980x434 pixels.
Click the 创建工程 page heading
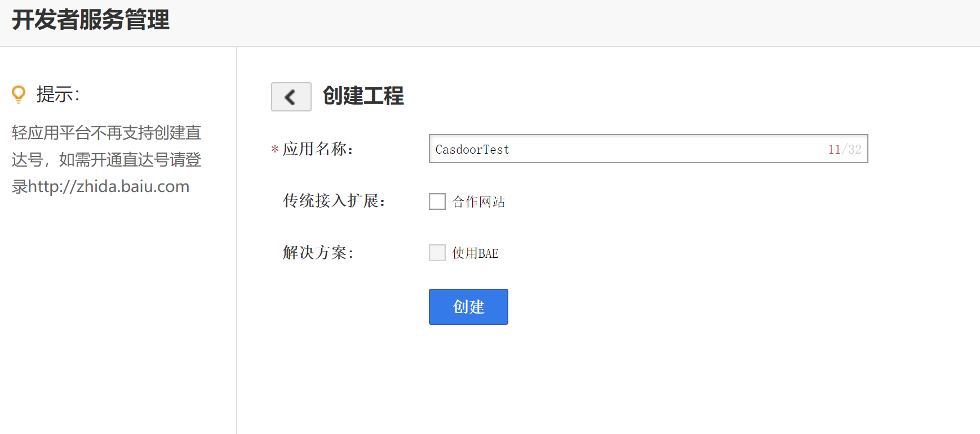coord(363,96)
